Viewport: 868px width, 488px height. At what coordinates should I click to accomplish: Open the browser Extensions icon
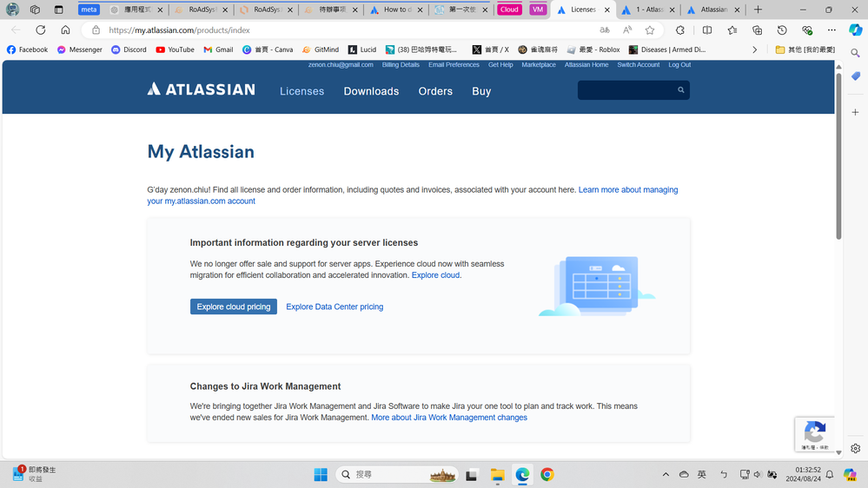(679, 30)
